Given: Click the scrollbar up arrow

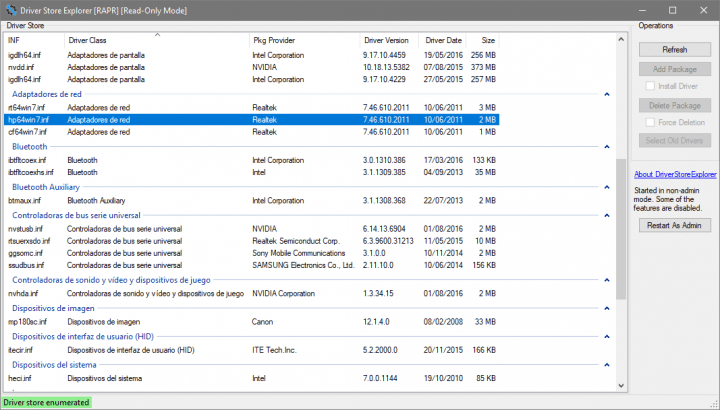Looking at the screenshot, I should click(x=621, y=39).
